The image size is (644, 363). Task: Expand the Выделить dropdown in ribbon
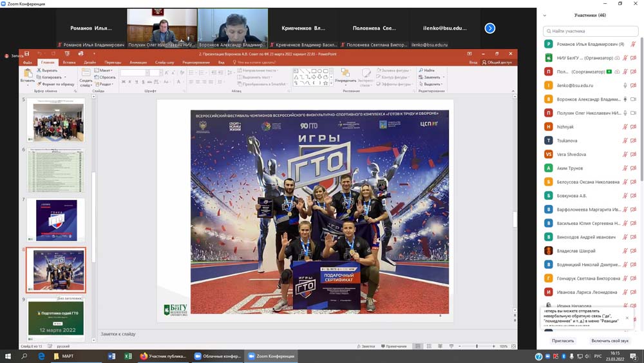(433, 84)
